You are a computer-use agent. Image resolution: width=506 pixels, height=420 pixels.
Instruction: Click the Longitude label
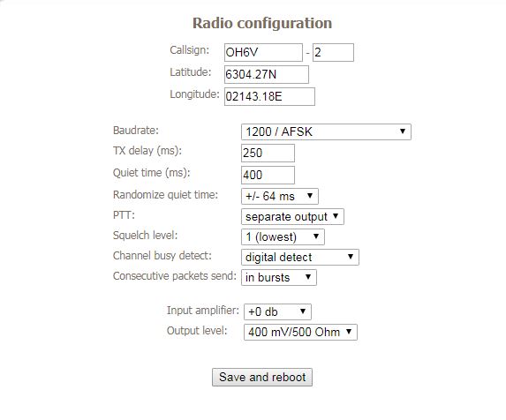point(194,94)
